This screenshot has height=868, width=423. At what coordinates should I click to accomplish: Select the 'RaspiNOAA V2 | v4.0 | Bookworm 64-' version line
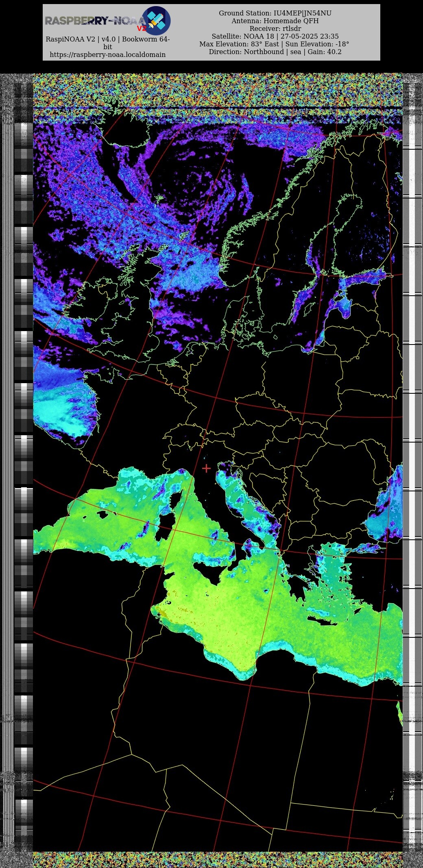point(108,39)
